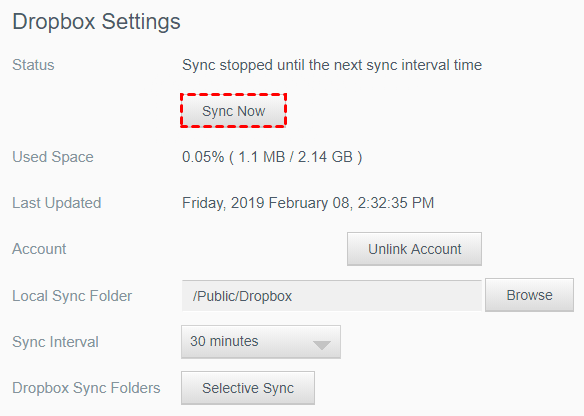This screenshot has width=584, height=416.
Task: Click the Last Updated label
Action: tap(57, 203)
